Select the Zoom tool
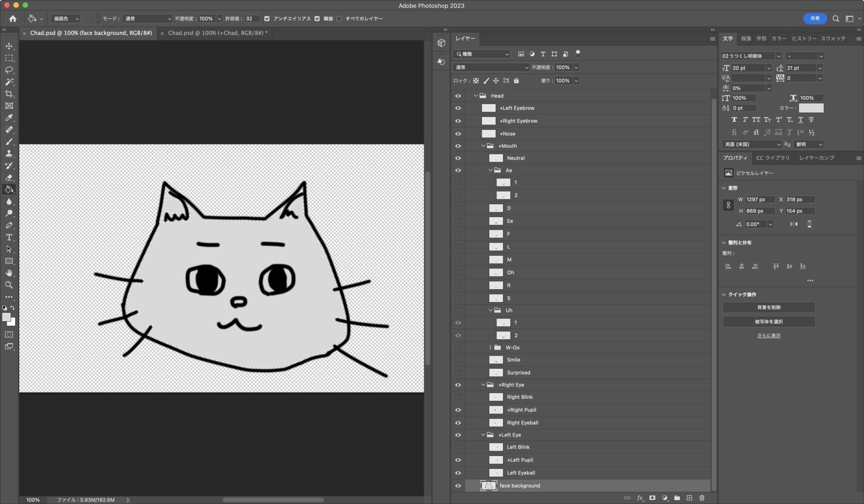 (x=9, y=285)
